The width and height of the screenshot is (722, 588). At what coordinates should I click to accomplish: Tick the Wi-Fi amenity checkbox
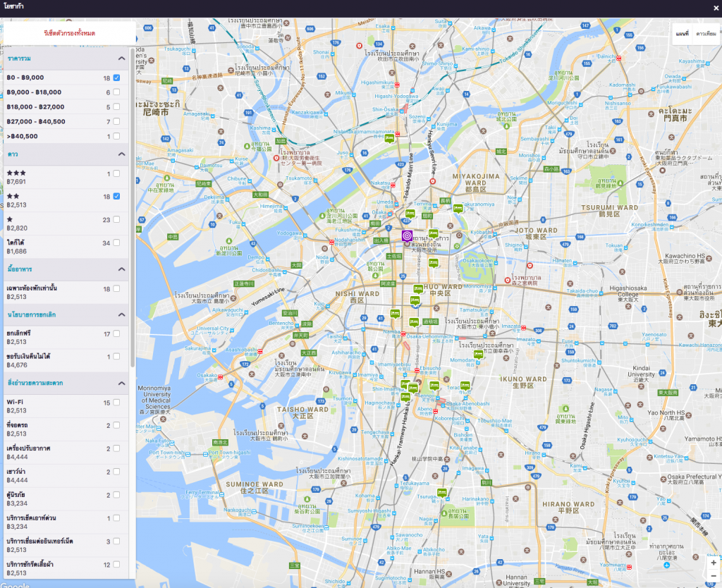(x=116, y=403)
